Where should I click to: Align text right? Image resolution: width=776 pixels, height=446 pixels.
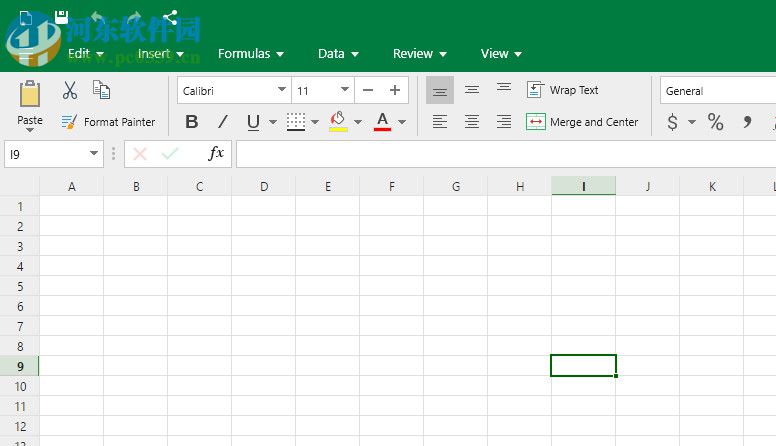coord(504,122)
